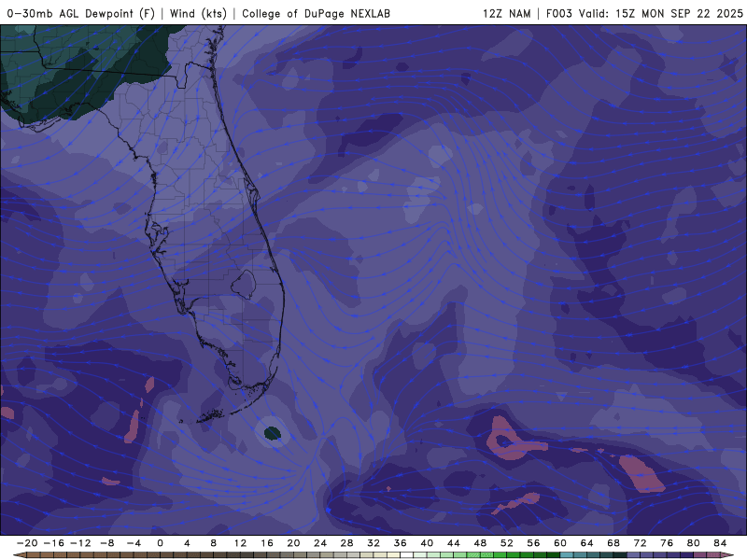747x560 pixels.
Task: Click the "College of DuPage NEXLAB" text
Action: pyautogui.click(x=316, y=13)
